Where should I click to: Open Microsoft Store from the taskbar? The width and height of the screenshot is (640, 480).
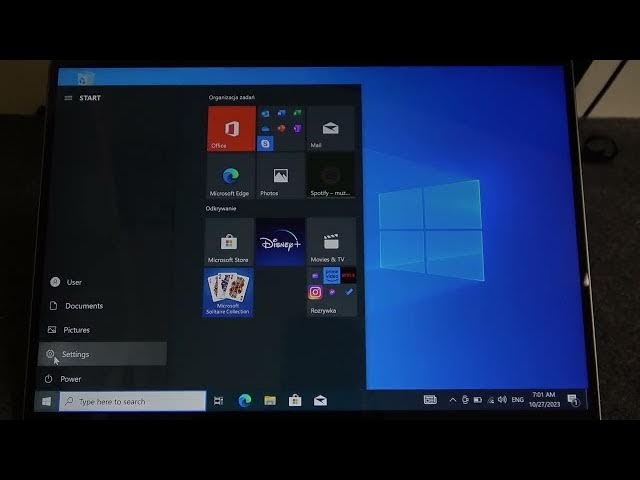click(295, 401)
